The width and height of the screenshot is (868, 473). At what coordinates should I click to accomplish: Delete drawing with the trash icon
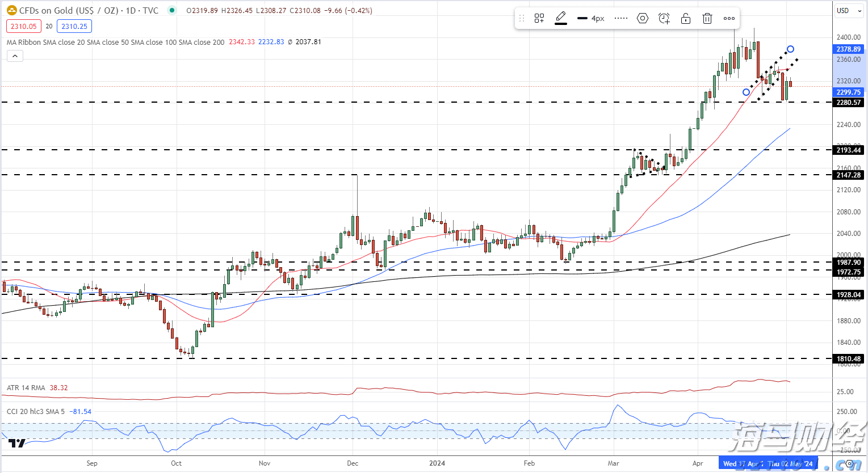pos(707,19)
